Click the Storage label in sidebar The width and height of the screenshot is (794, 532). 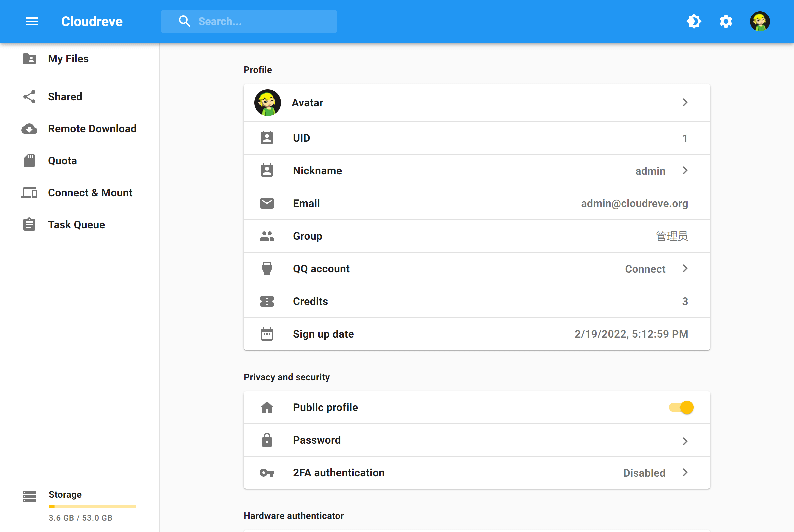tap(65, 494)
